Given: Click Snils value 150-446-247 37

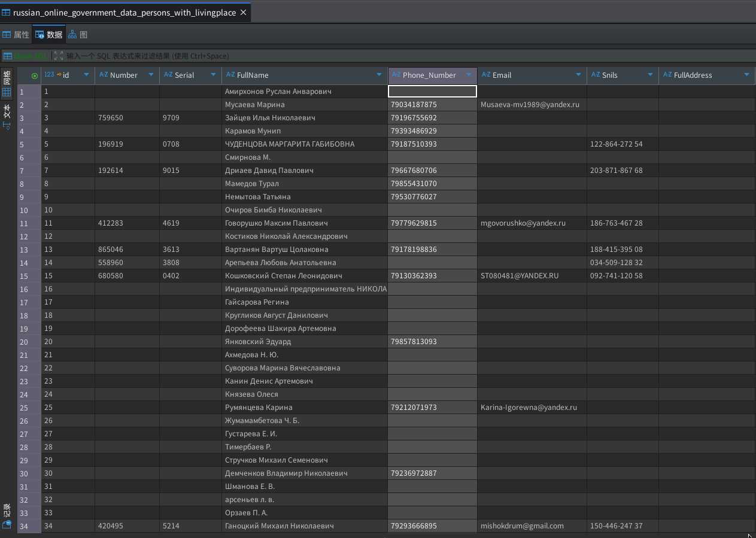Looking at the screenshot, I should coord(616,526).
